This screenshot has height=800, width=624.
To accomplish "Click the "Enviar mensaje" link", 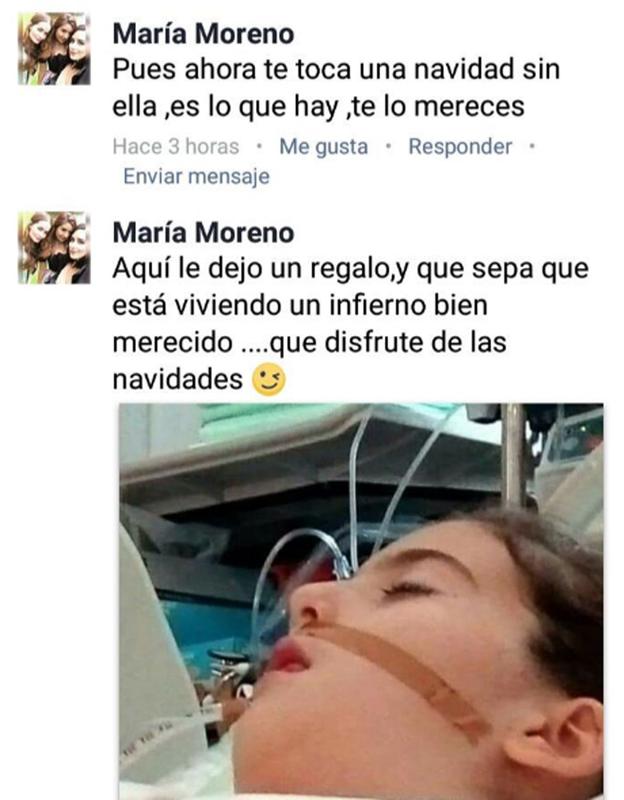I will pos(196,177).
